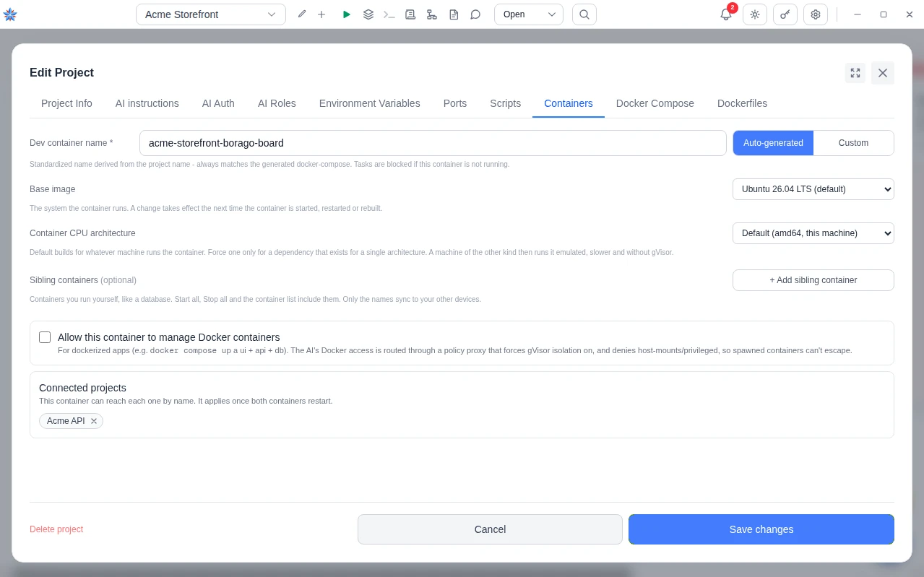924x577 pixels.
Task: Switch to the Ports tab
Action: (455, 103)
